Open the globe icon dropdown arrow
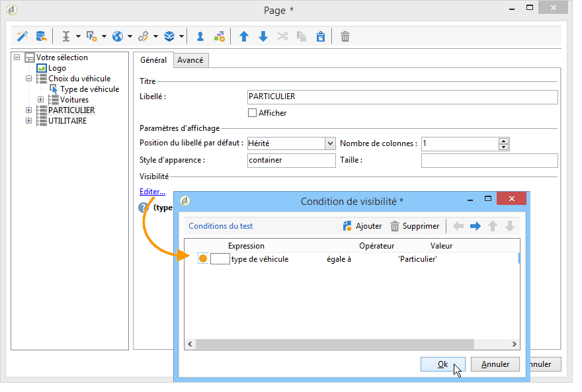Screen dimensions: 582x392 [130, 36]
